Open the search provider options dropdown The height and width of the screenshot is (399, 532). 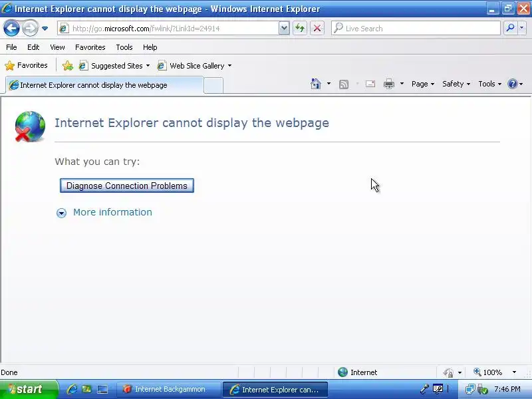tap(522, 28)
